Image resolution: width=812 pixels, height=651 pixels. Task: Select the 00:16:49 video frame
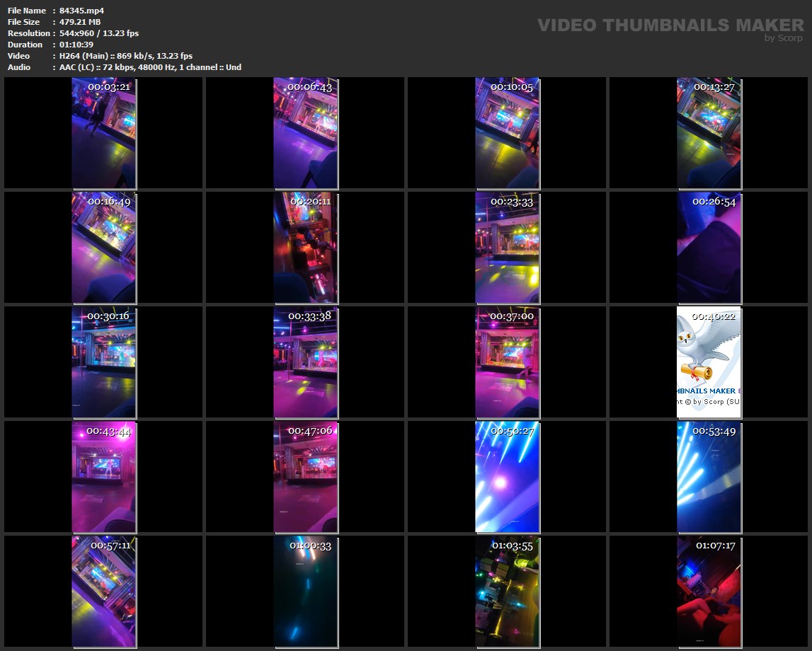[x=104, y=248]
